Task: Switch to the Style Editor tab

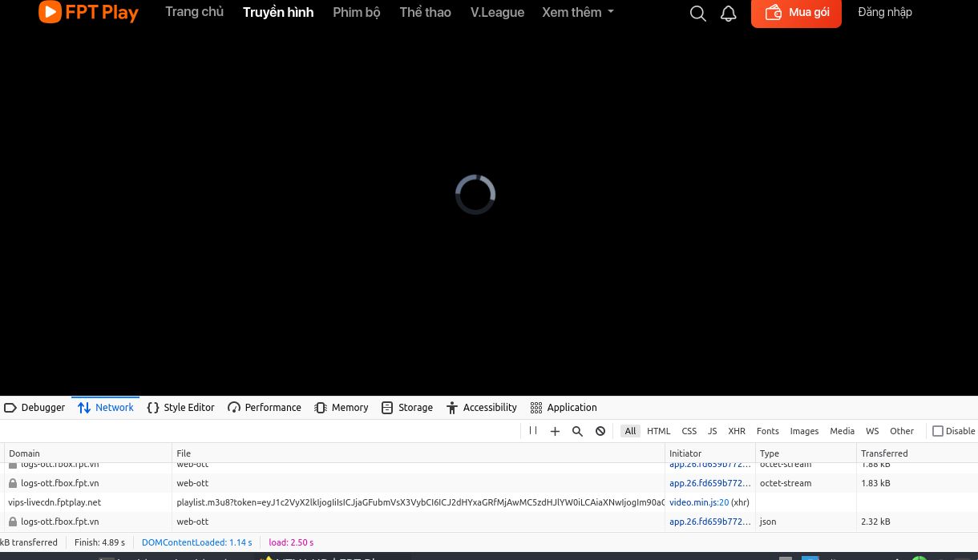Action: click(x=180, y=408)
